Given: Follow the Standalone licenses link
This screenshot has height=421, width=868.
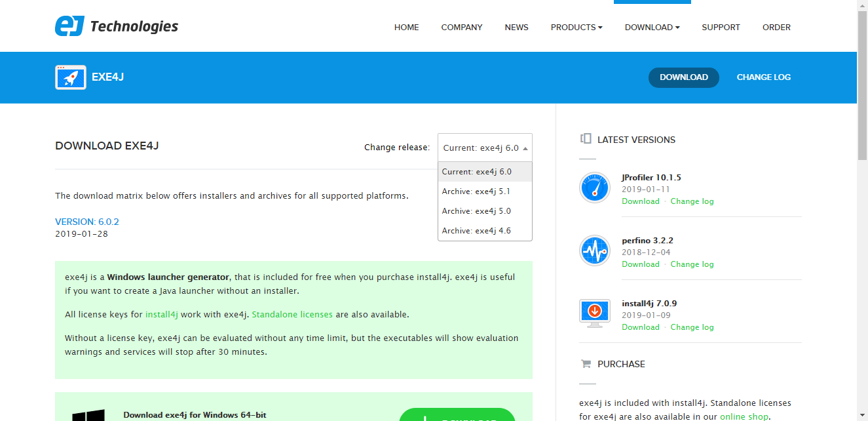Looking at the screenshot, I should click(x=292, y=314).
